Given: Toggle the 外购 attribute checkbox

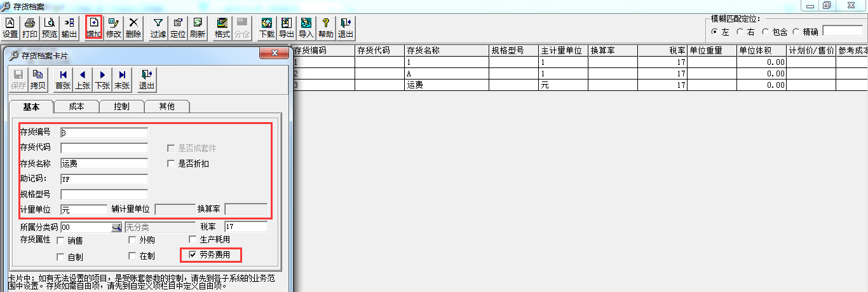Looking at the screenshot, I should click(132, 240).
